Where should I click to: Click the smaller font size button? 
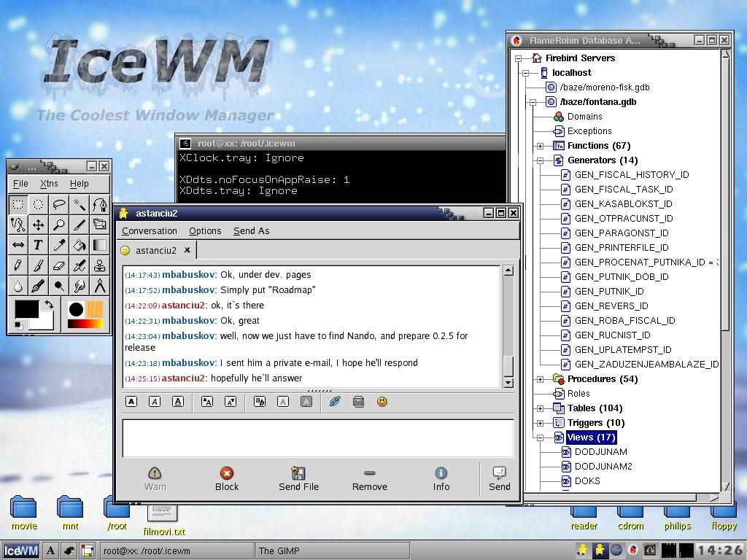(230, 402)
